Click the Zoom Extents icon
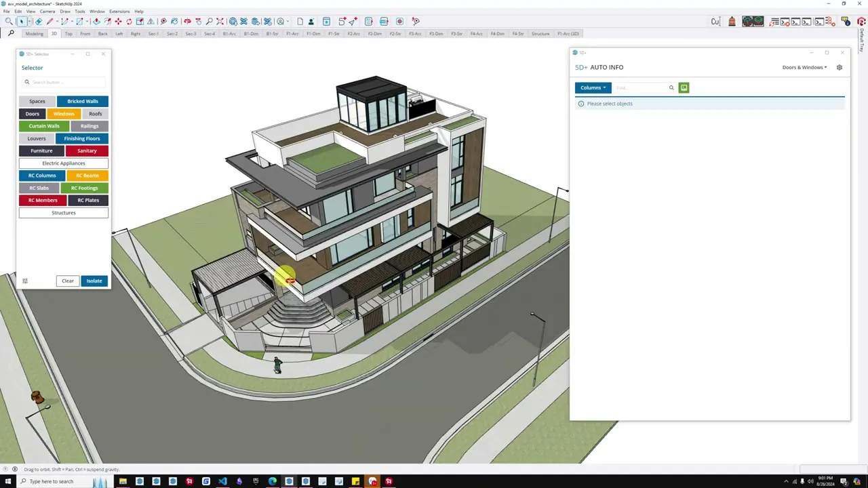868x488 pixels. pyautogui.click(x=220, y=22)
